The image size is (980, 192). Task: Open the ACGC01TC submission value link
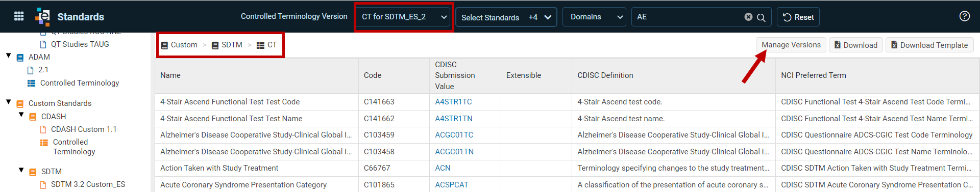454,135
